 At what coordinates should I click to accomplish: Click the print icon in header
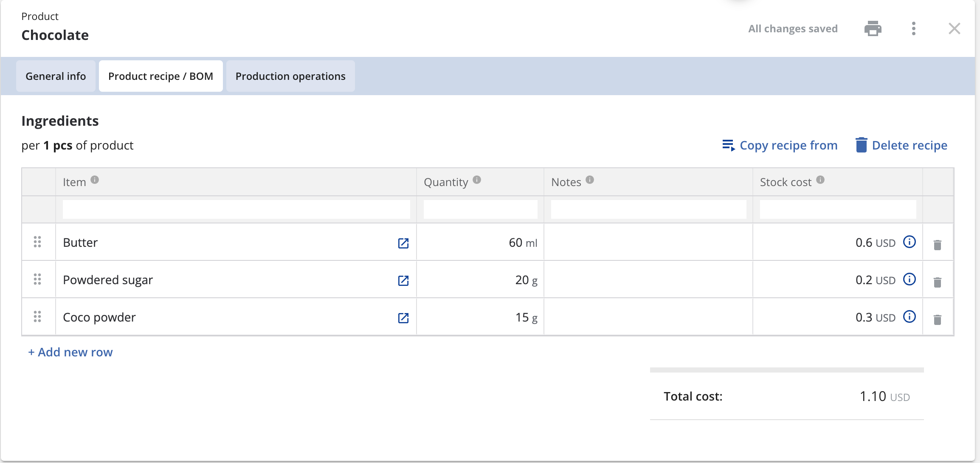(873, 28)
